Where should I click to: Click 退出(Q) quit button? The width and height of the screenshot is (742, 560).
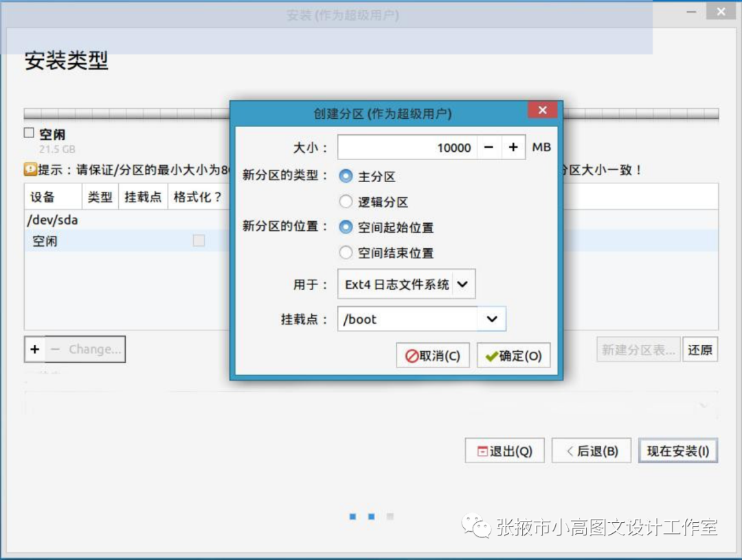[x=504, y=451]
